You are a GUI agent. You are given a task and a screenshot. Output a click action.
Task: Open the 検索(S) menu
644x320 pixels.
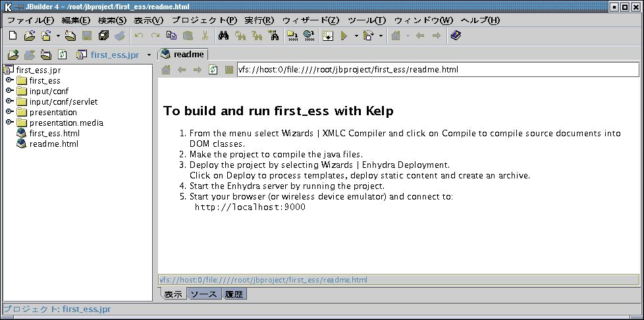(x=112, y=20)
